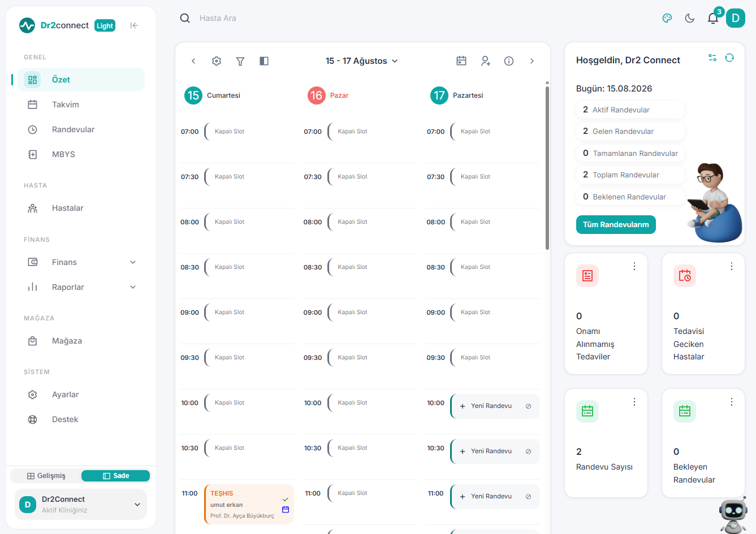Refresh the welcome card statistics
The width and height of the screenshot is (756, 534).
coord(729,58)
